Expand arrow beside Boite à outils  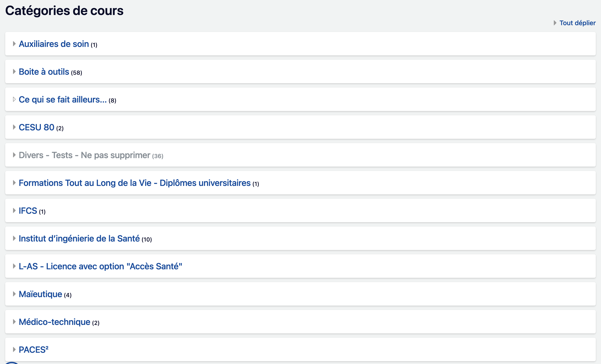coord(14,72)
